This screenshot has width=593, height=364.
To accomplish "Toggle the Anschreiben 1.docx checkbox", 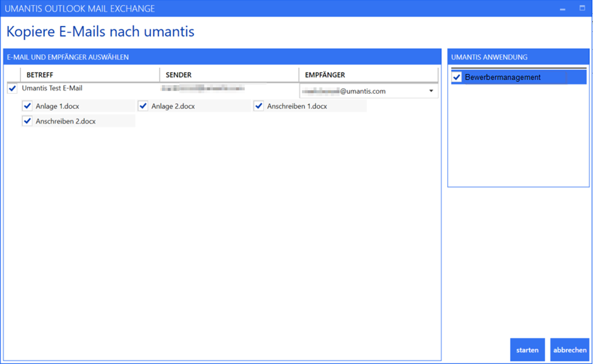I will pos(259,107).
